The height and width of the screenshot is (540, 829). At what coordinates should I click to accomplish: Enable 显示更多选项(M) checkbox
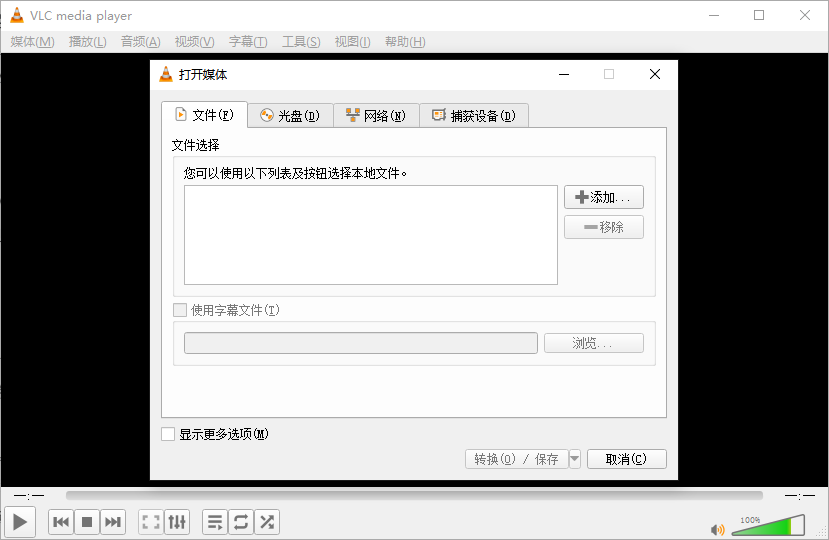click(168, 434)
